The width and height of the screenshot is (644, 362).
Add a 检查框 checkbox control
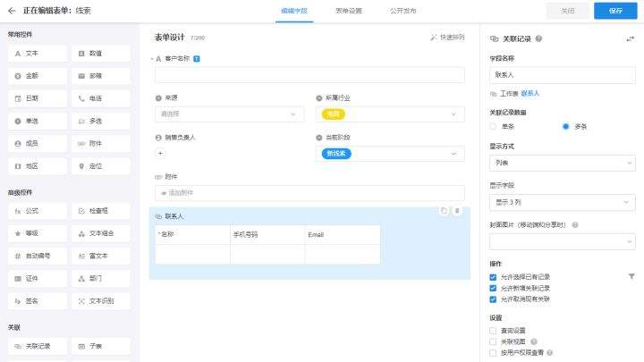(x=100, y=211)
